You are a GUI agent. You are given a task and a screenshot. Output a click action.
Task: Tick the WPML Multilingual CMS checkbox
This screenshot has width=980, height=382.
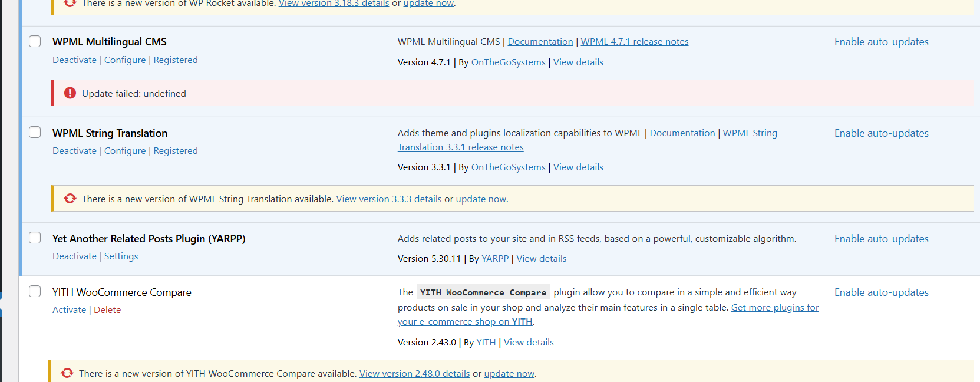pos(35,41)
